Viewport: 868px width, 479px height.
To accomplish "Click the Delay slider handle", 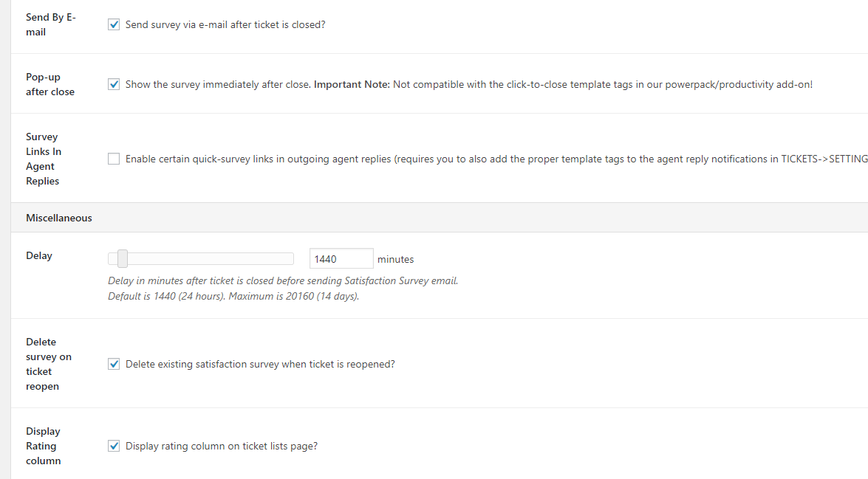I will [x=123, y=258].
